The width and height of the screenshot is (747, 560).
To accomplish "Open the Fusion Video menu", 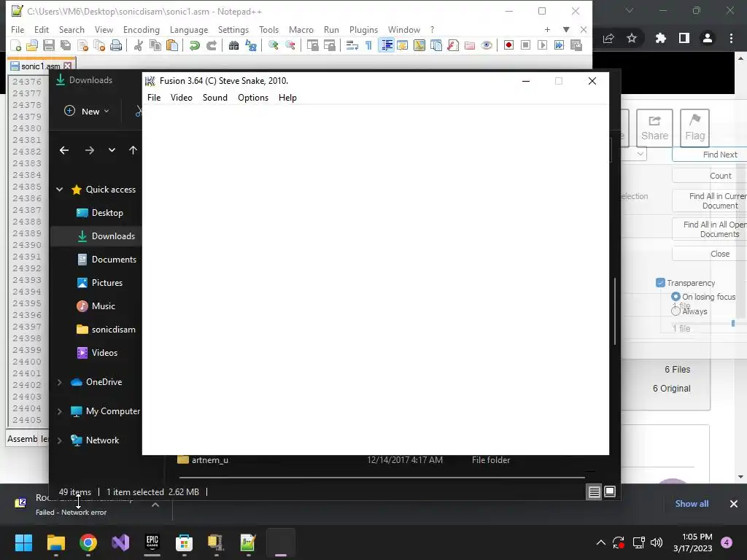I will click(x=182, y=98).
